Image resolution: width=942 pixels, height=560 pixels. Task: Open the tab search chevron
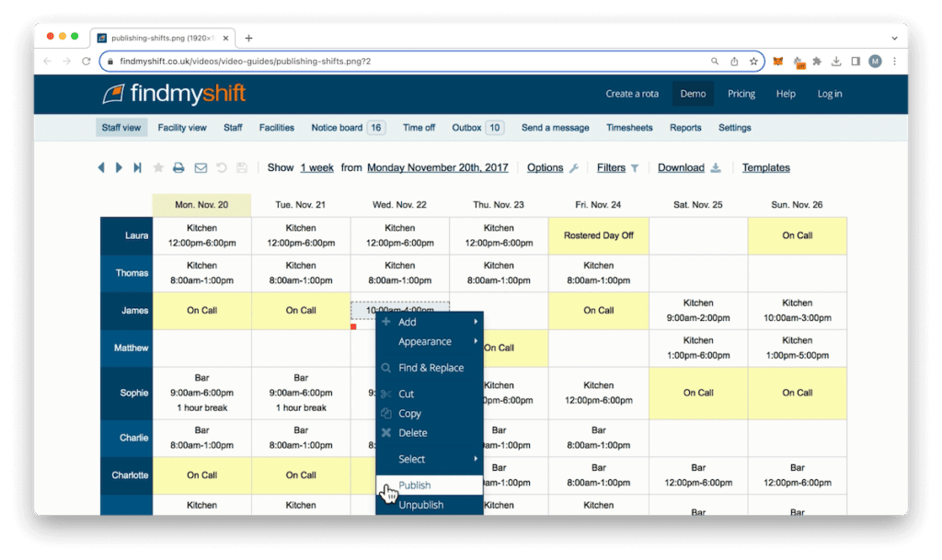coord(894,38)
